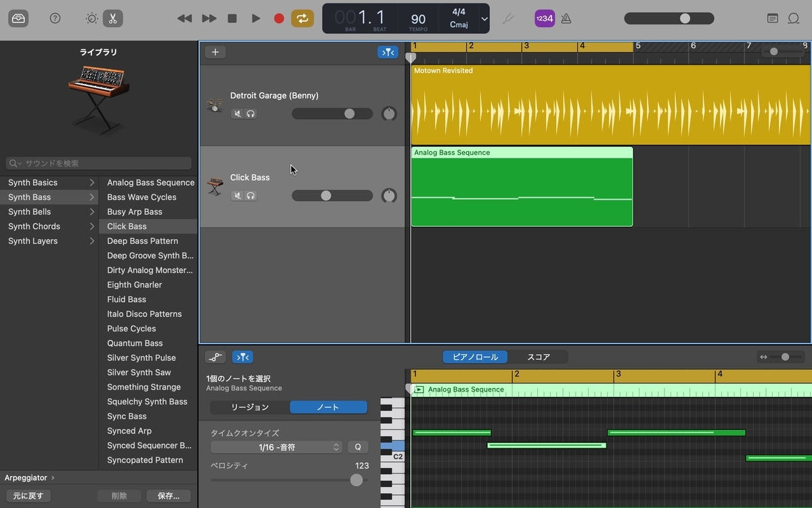Toggle the Cycle loop button
Screen dimensions: 812x508
302,18
